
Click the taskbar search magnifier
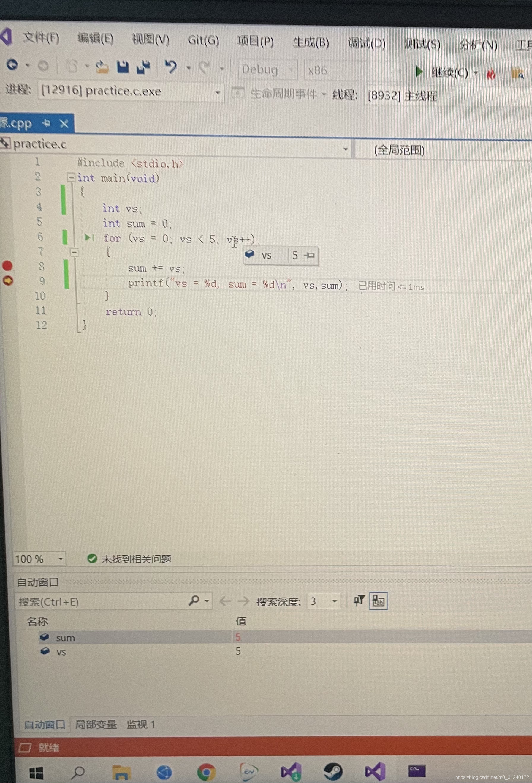click(x=78, y=772)
